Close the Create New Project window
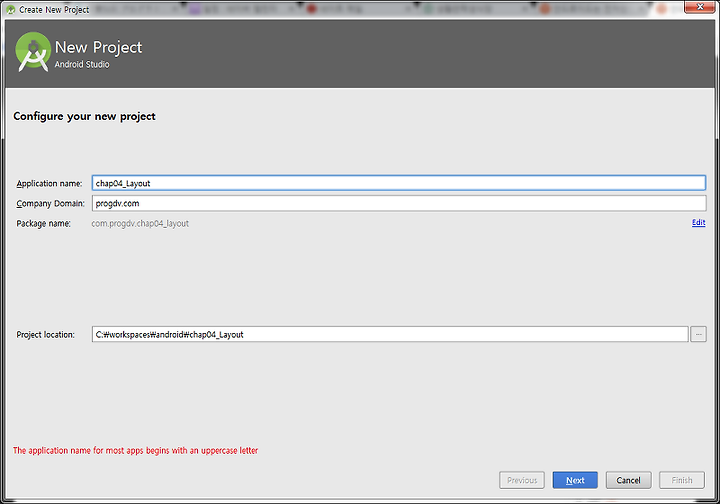This screenshot has width=720, height=504. coord(700,7)
